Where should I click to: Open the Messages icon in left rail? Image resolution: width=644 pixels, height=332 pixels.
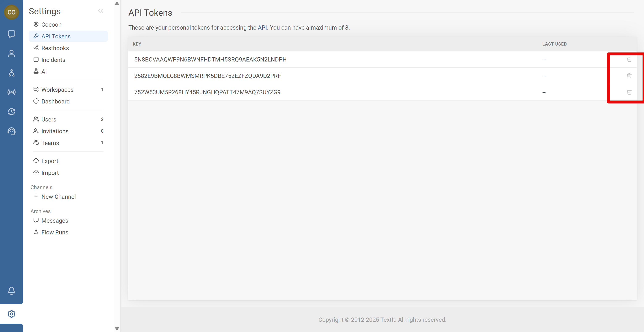tap(12, 34)
